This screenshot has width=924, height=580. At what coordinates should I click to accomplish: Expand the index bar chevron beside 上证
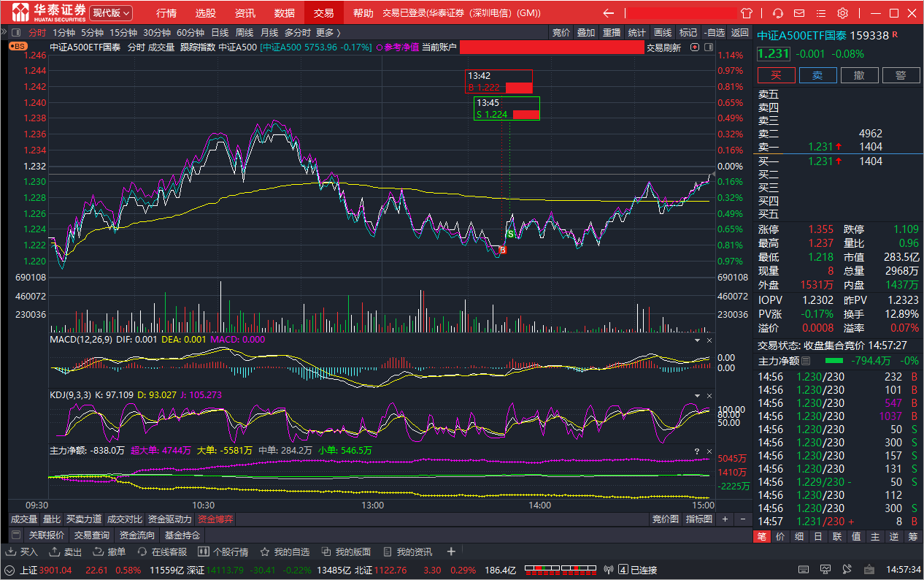(x=9, y=571)
